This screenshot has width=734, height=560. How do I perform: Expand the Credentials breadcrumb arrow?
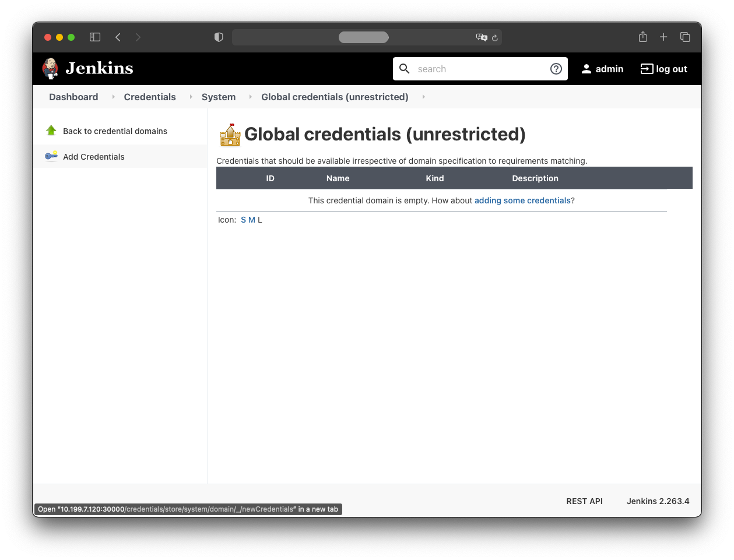pyautogui.click(x=191, y=97)
